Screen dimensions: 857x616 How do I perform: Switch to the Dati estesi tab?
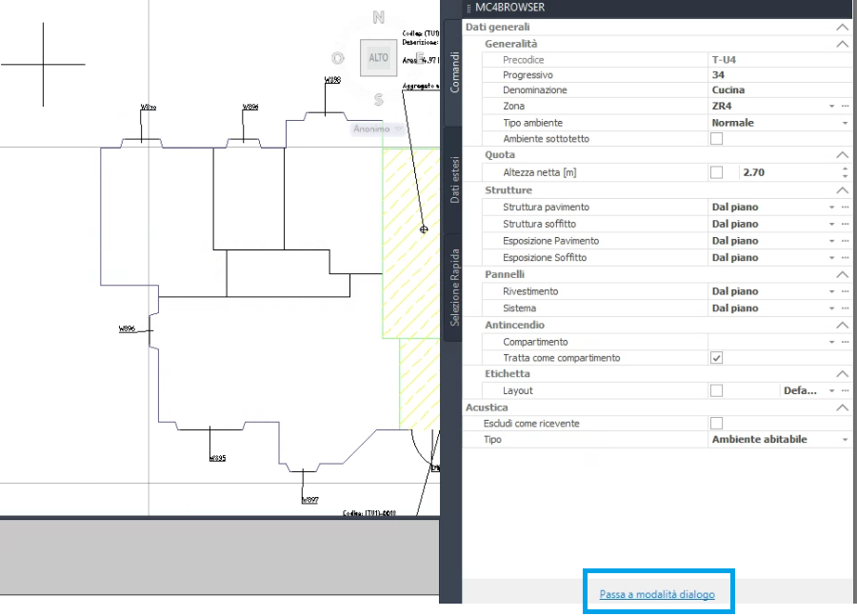(x=454, y=179)
